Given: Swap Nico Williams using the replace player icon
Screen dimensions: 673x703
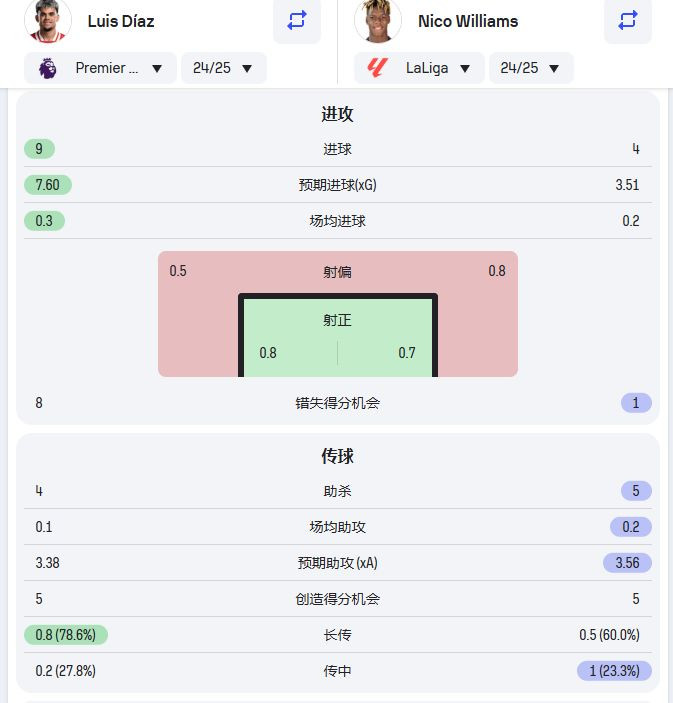Looking at the screenshot, I should (627, 20).
